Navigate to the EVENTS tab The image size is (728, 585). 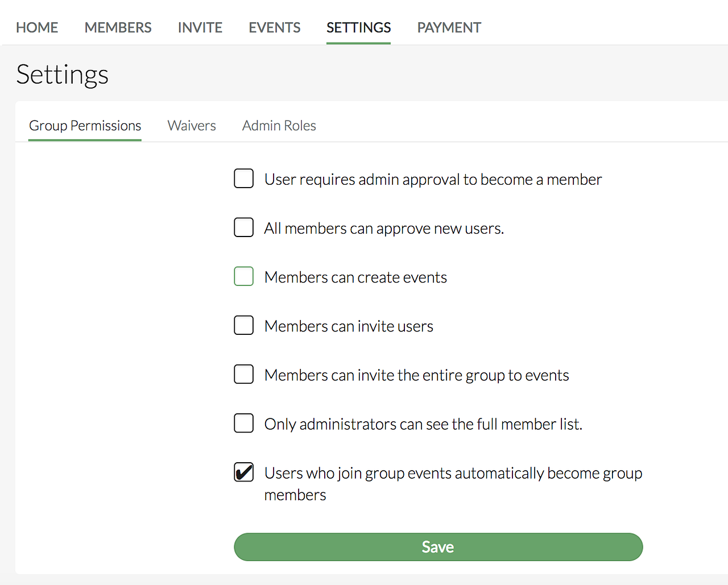click(x=274, y=27)
